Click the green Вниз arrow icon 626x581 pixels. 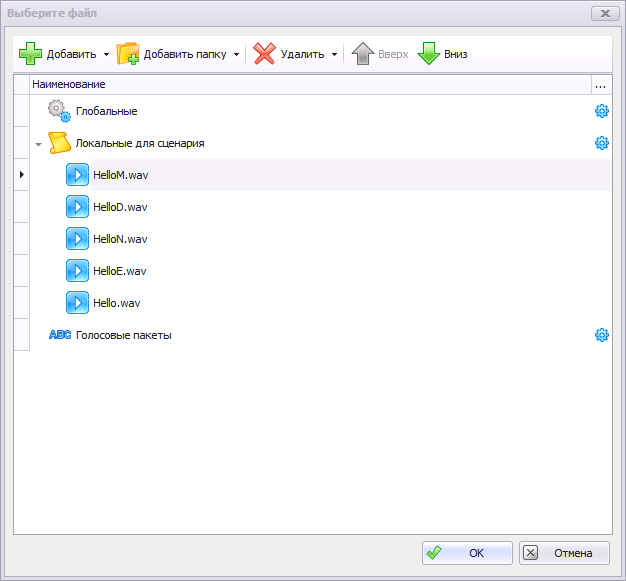429,54
